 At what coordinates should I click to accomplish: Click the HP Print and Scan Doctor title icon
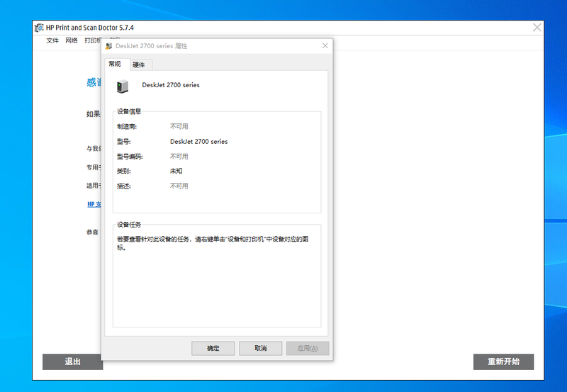40,27
